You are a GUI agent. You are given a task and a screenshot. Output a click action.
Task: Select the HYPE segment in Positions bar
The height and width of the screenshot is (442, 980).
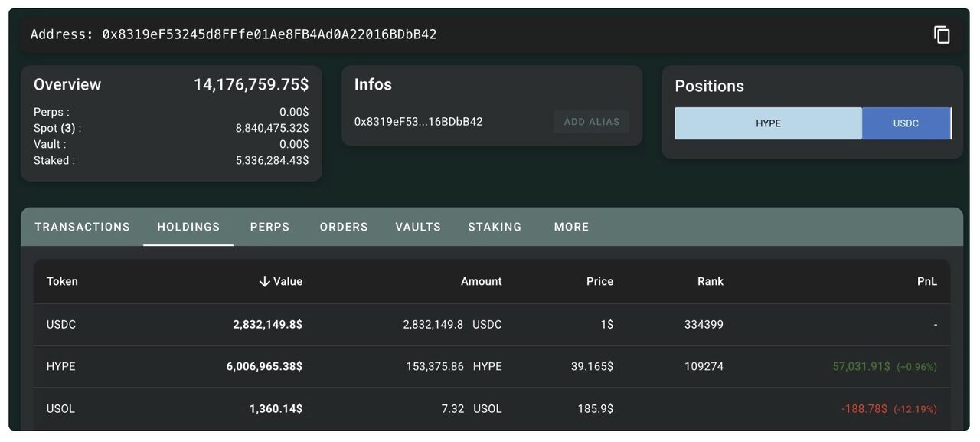pos(768,123)
